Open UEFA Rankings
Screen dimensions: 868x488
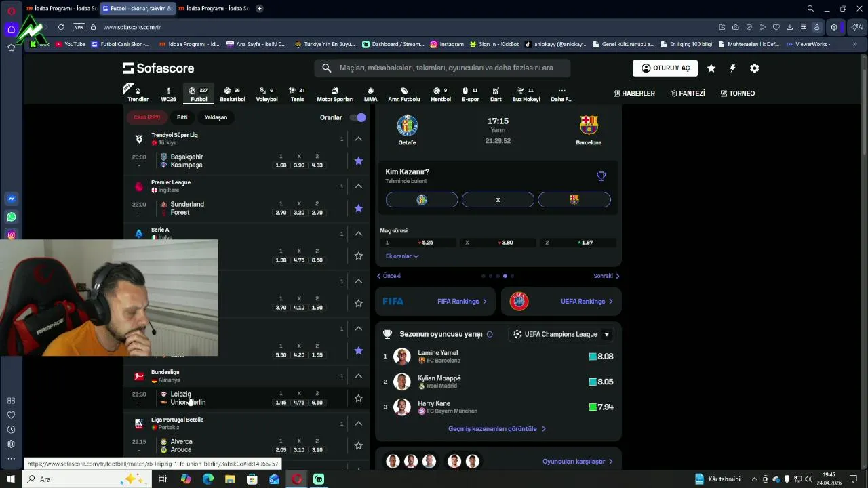click(561, 302)
